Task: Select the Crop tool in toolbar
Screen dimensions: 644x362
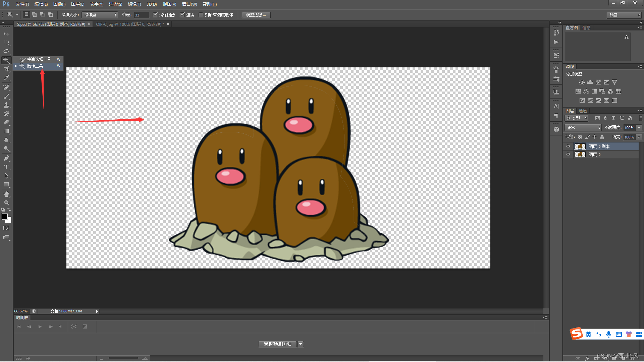Action: (6, 69)
